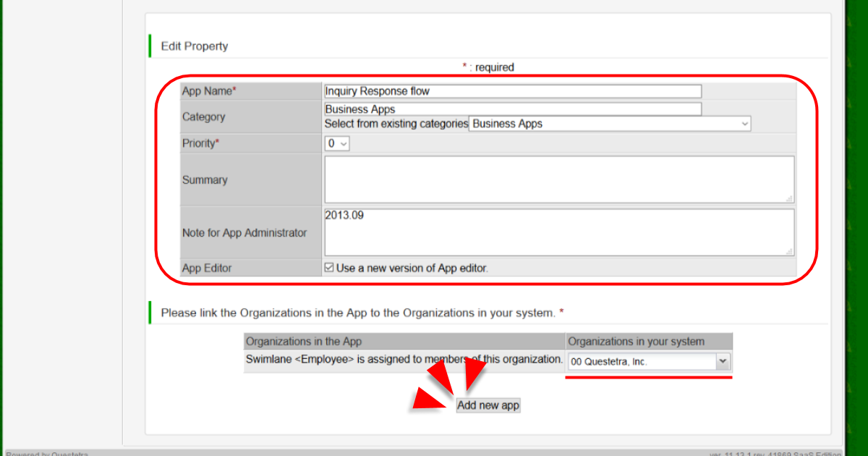Click the Organizations in the App header
The height and width of the screenshot is (456, 868).
[304, 341]
